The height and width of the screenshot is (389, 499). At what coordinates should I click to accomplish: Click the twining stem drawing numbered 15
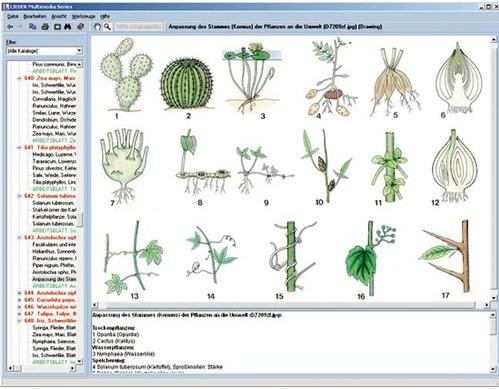click(x=293, y=257)
